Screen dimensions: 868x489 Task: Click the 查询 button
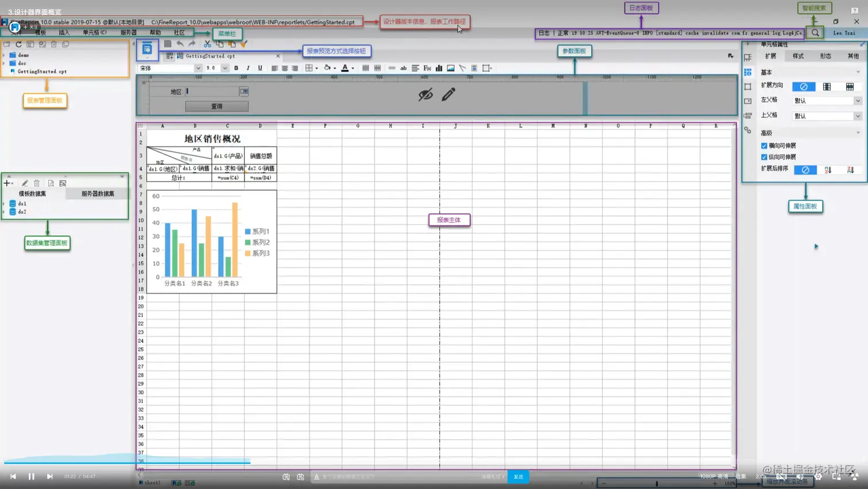tap(217, 106)
